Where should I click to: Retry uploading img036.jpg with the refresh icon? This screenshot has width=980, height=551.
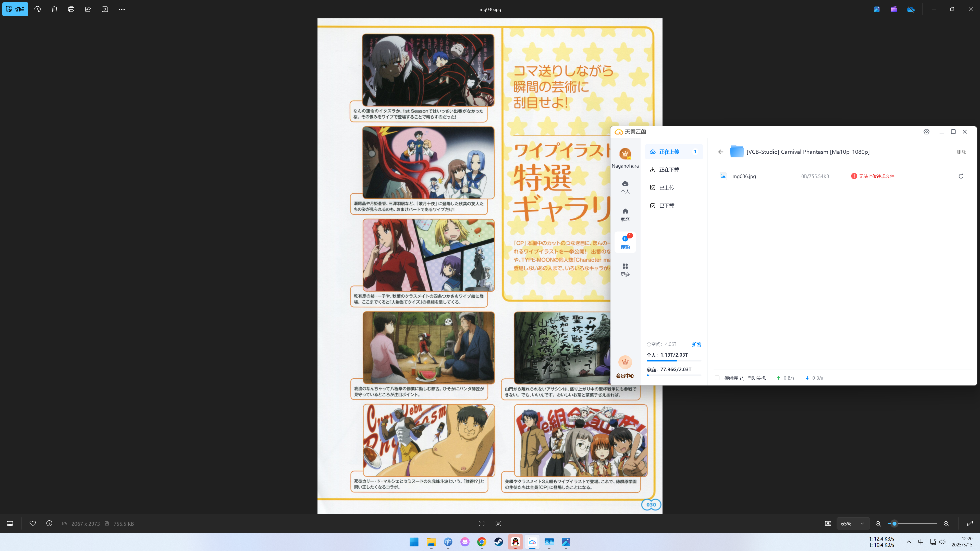(x=961, y=176)
